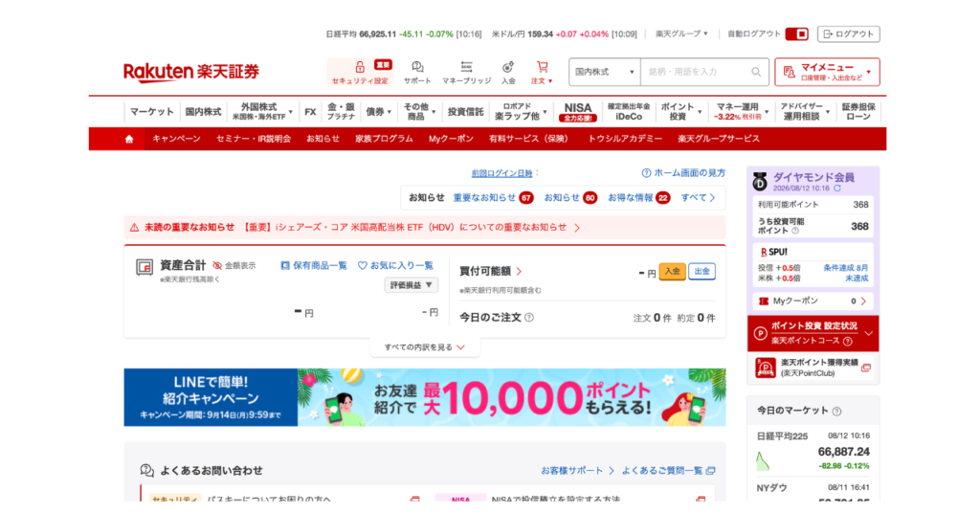Open 買付可能額 link

491,271
